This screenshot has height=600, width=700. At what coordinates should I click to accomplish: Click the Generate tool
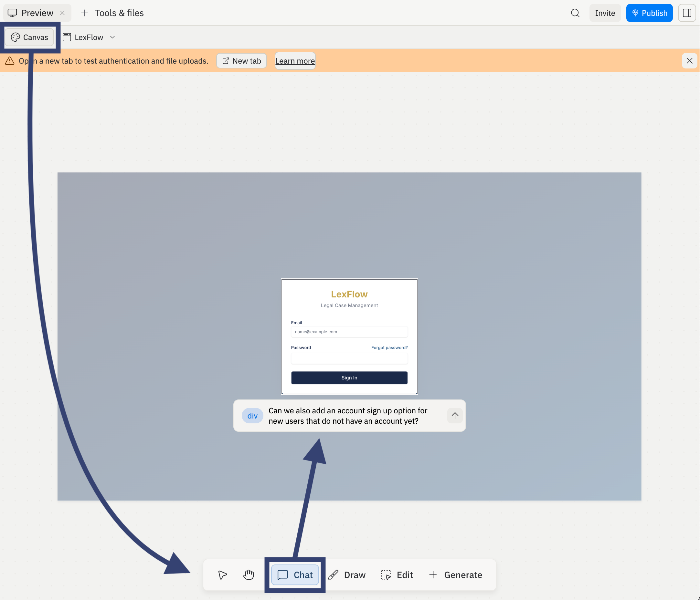point(455,575)
